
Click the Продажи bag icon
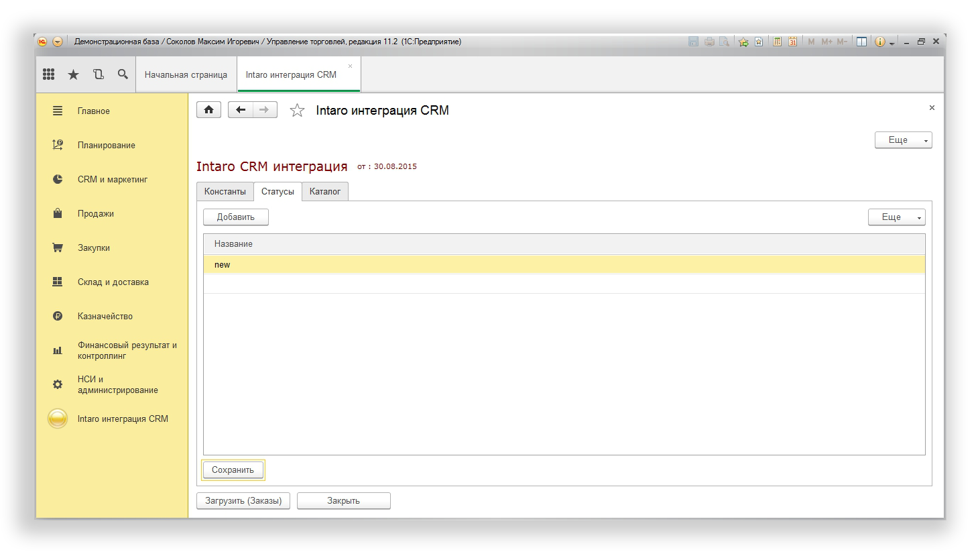[58, 213]
